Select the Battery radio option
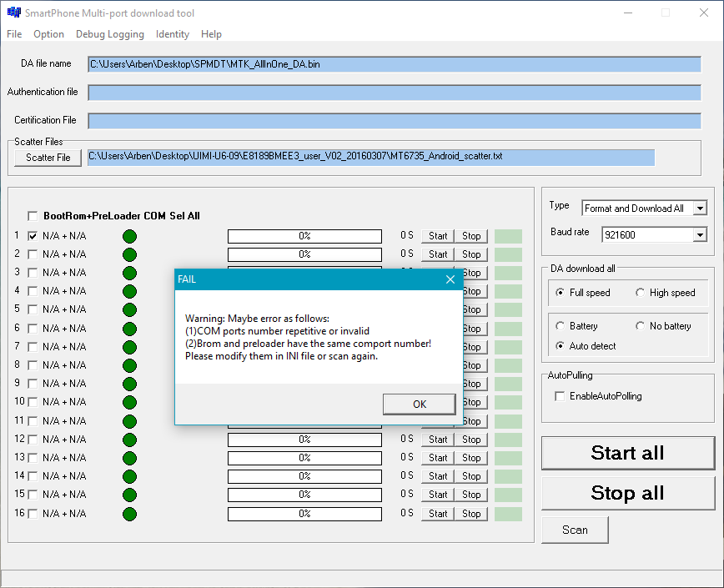This screenshot has height=588, width=724. click(560, 326)
